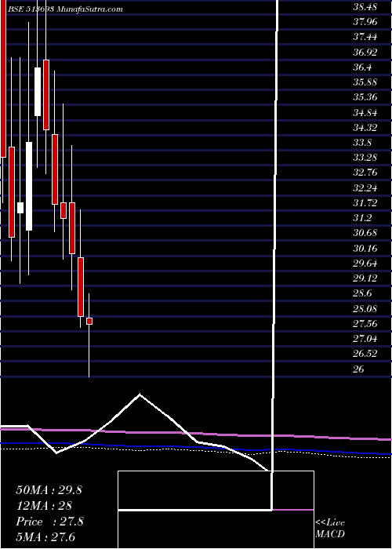
Task: Click the 38.48 price axis label
Action: coord(365,7)
